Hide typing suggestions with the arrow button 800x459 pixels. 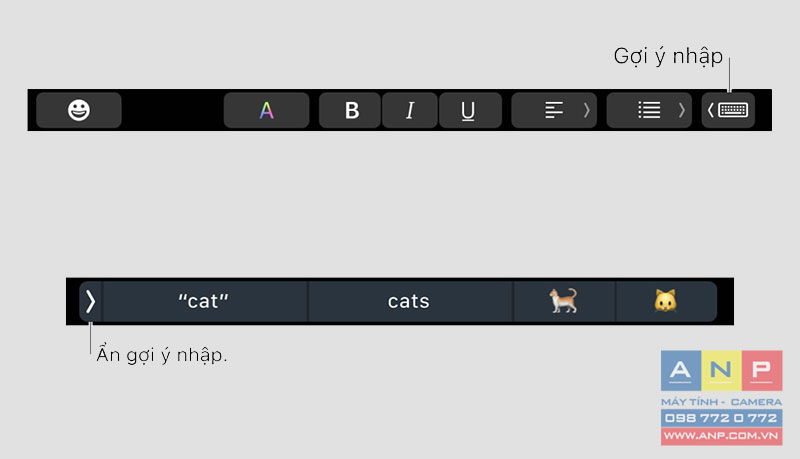coord(90,301)
